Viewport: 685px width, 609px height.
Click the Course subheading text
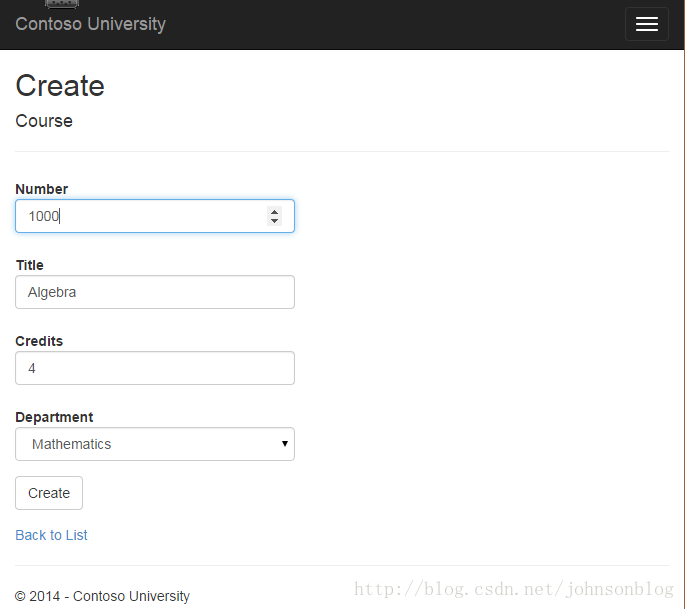coord(44,121)
